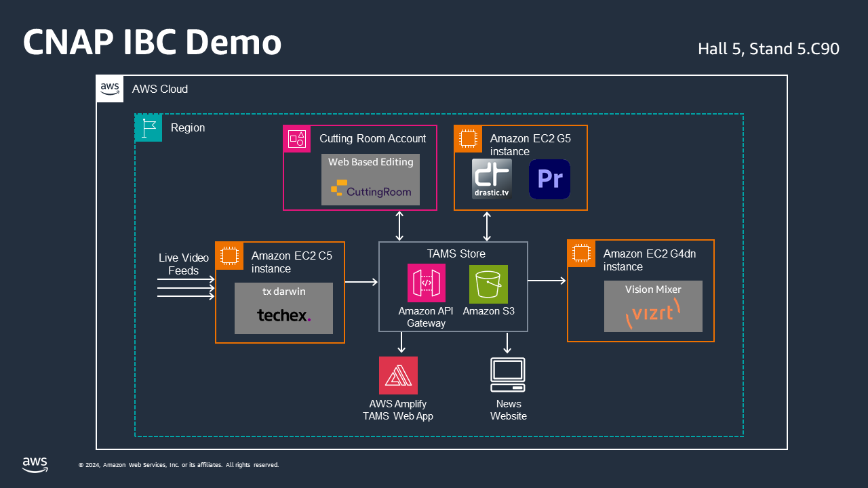Click the Cutting Room Account pink account icon
868x488 pixels.
297,138
